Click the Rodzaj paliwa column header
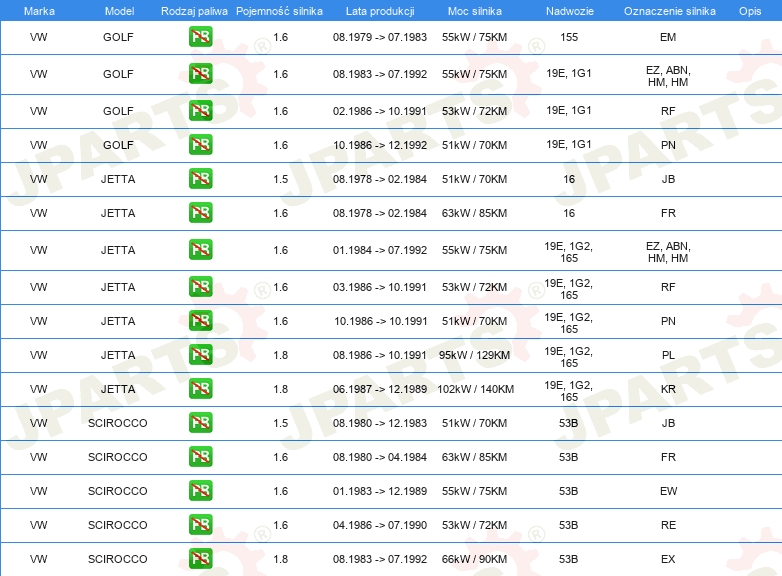 click(x=194, y=11)
